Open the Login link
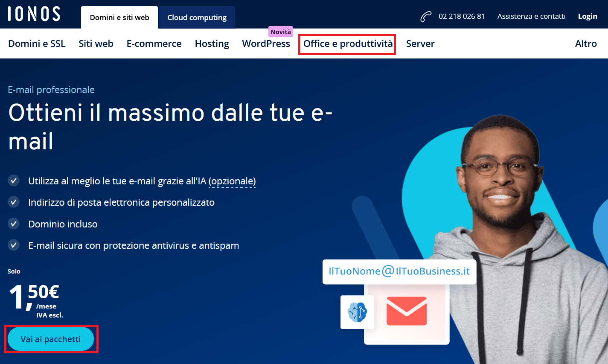Screen dimensions: 608x364 point(588,16)
